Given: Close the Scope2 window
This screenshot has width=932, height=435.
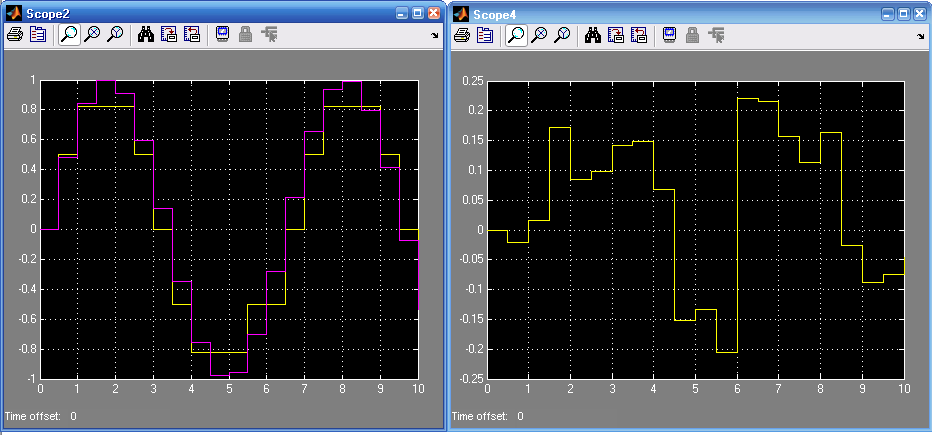Looking at the screenshot, I should tap(434, 13).
